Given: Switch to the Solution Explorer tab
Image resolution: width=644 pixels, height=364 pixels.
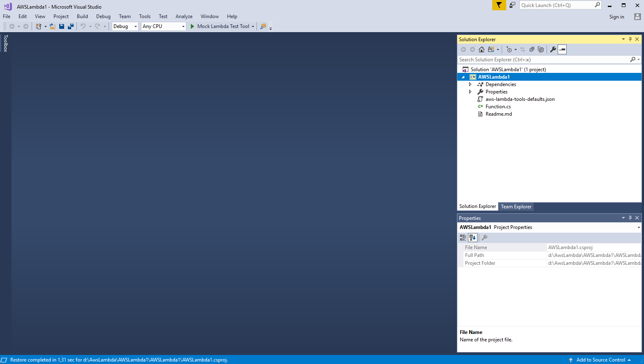Looking at the screenshot, I should point(477,206).
